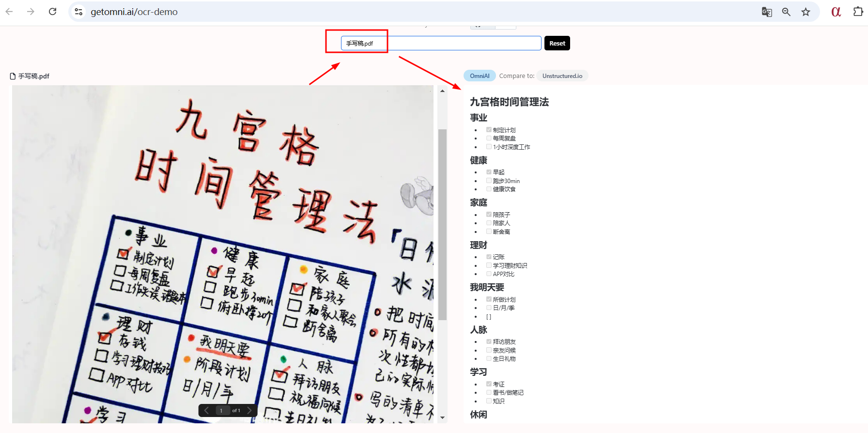868x433 pixels.
Task: Click the 'of 1' page count text
Action: click(x=236, y=411)
